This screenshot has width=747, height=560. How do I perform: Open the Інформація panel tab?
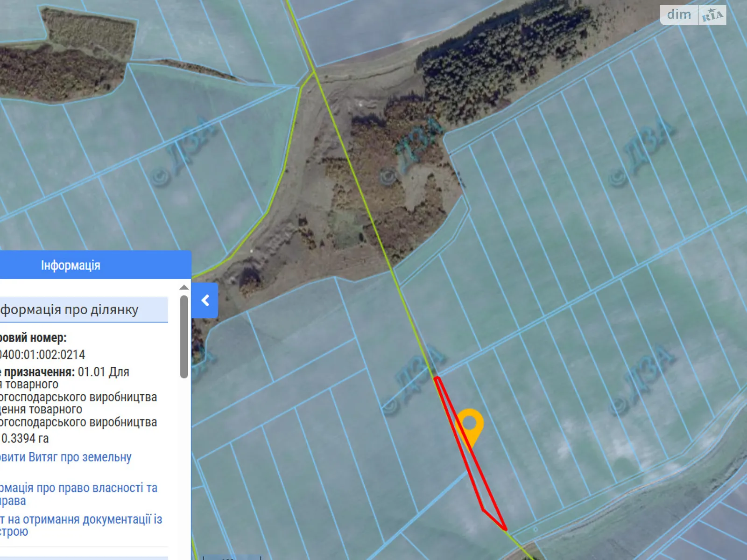(x=70, y=265)
